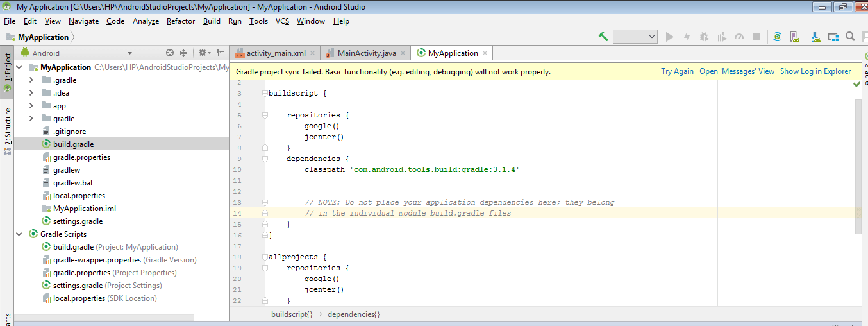The height and width of the screenshot is (326, 868).
Task: Fold the allprojects block at line 18
Action: click(263, 257)
